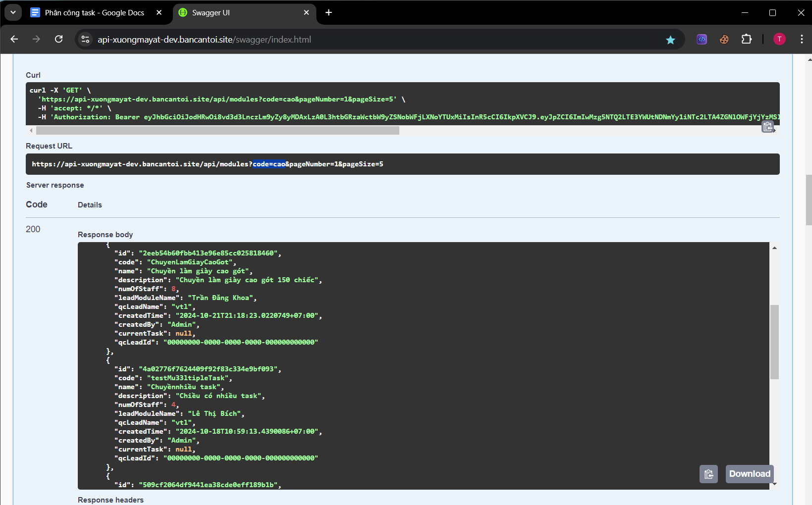Click the curl horizontal scrollbar

tap(217, 131)
